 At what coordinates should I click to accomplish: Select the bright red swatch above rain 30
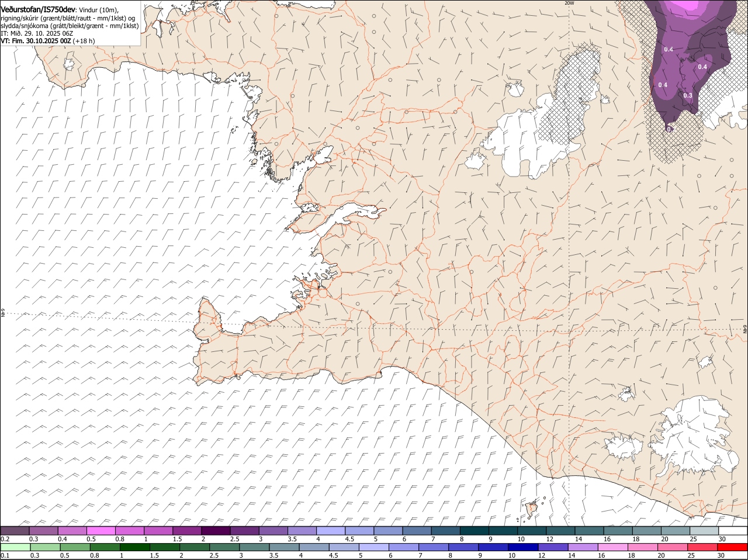coord(732,547)
